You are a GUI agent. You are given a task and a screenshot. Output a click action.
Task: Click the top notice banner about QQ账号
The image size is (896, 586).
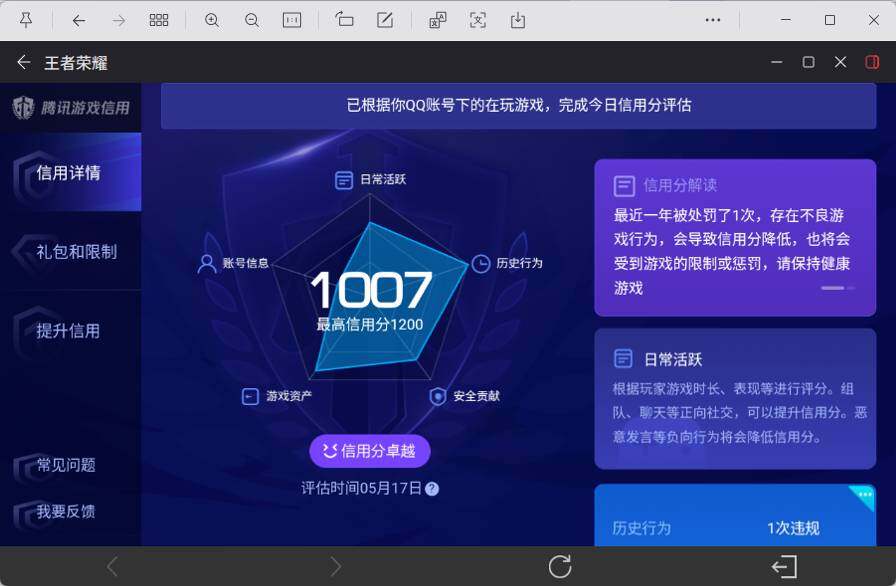[x=518, y=106]
